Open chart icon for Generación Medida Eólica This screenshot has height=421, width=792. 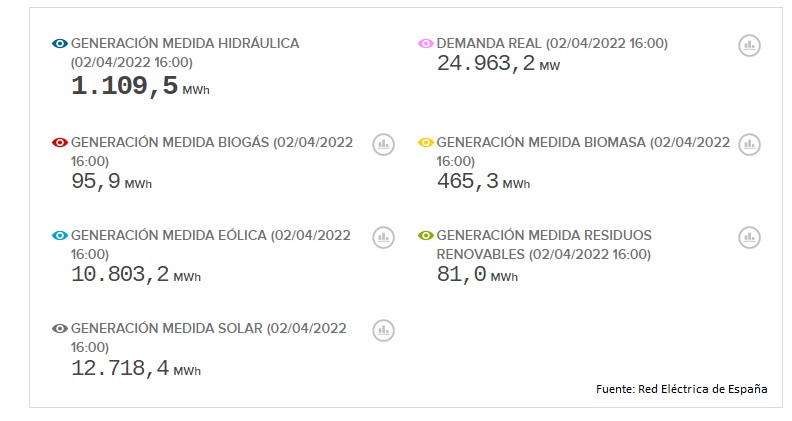tap(384, 238)
